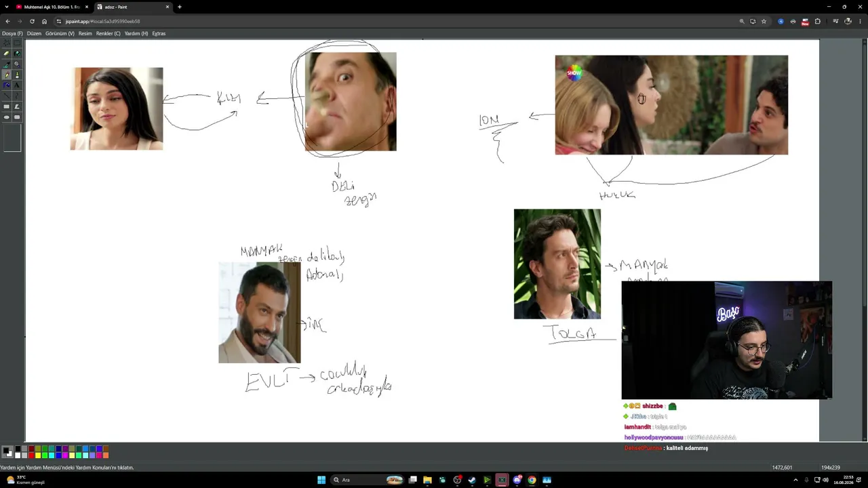868x488 pixels.
Task: Open the Renkler (C) menu
Action: click(x=108, y=33)
